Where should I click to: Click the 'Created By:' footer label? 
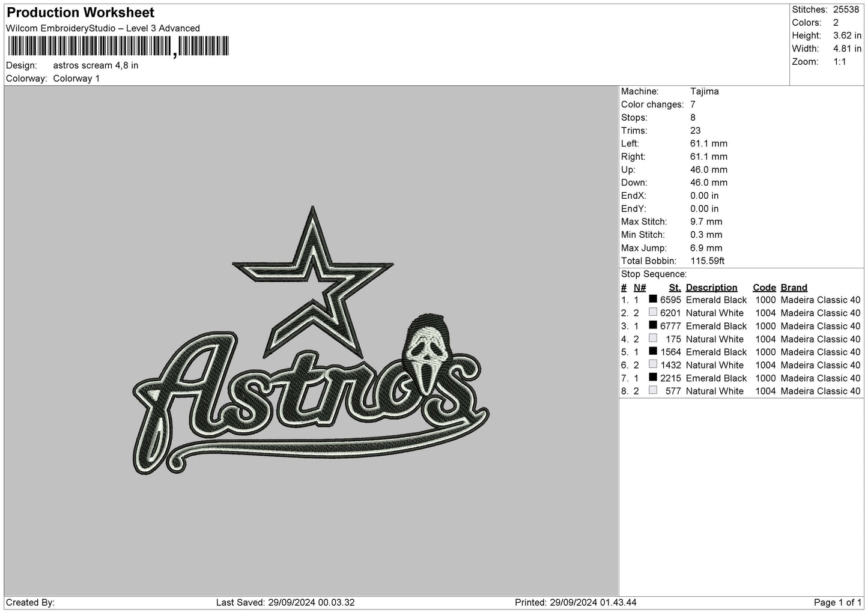coord(30,602)
